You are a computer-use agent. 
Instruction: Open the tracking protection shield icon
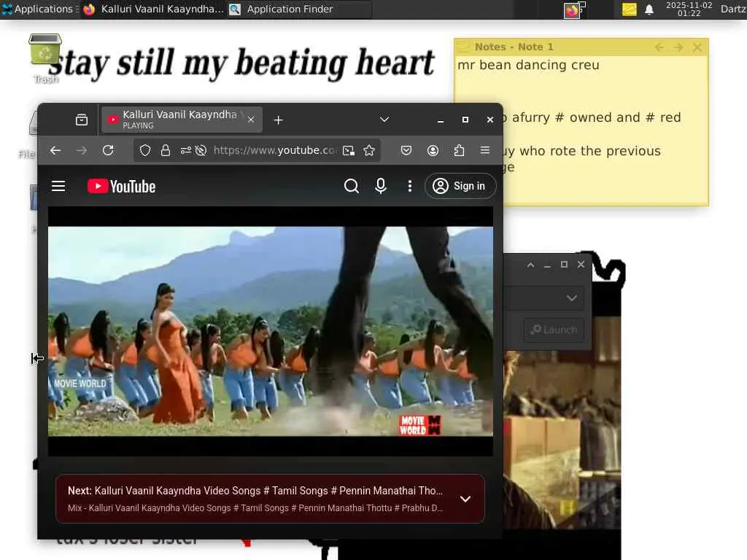coord(145,150)
